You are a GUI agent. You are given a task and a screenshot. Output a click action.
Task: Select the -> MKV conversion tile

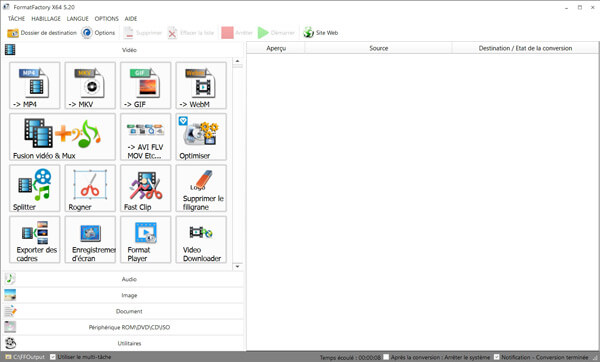pyautogui.click(x=90, y=86)
